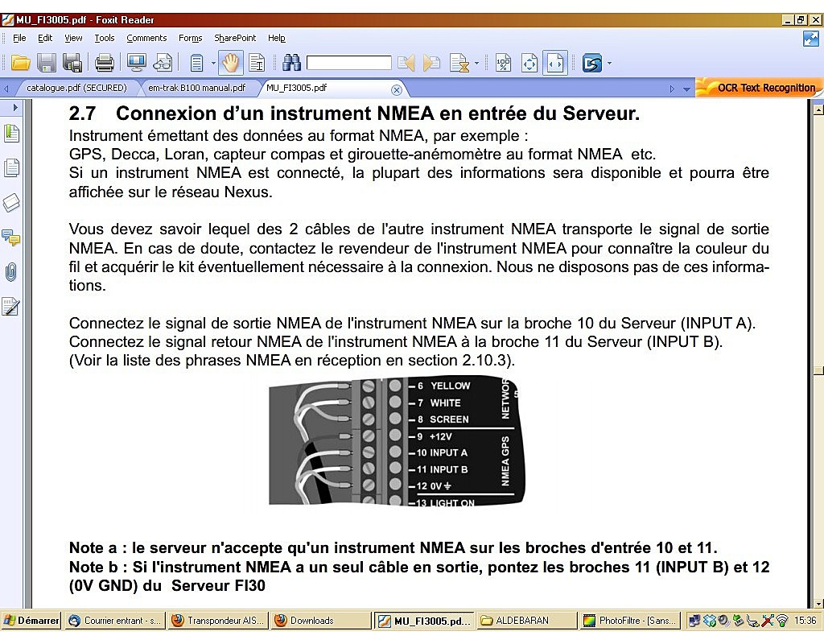
Task: Click the blue DS logo toolbar icon
Action: click(x=592, y=64)
